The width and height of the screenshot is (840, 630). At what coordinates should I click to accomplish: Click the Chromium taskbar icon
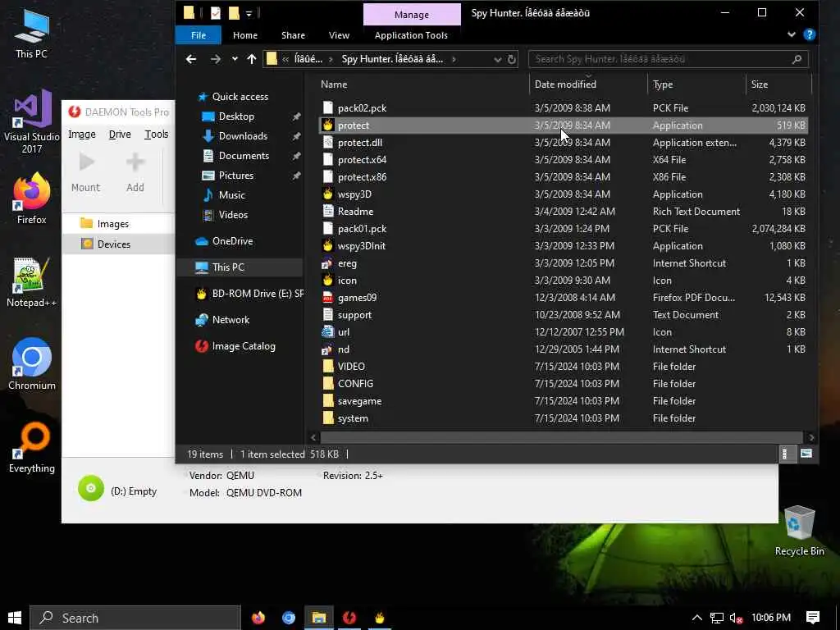tap(289, 618)
